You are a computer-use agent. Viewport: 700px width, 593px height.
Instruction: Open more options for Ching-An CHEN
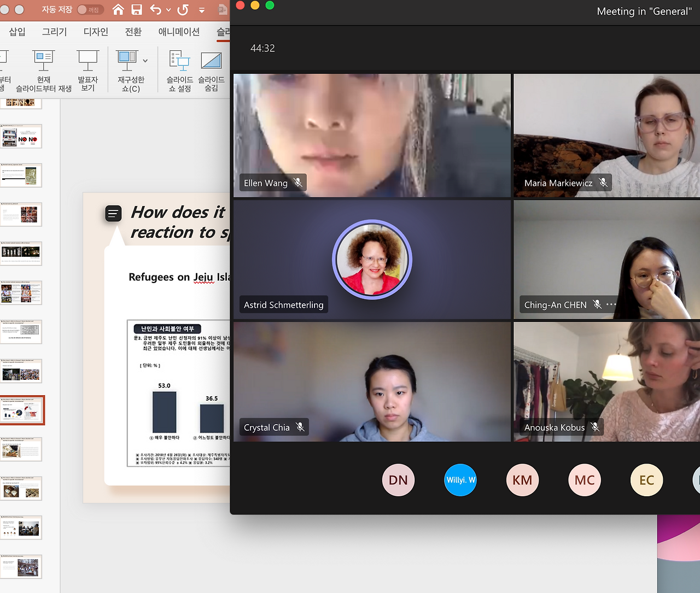611,304
